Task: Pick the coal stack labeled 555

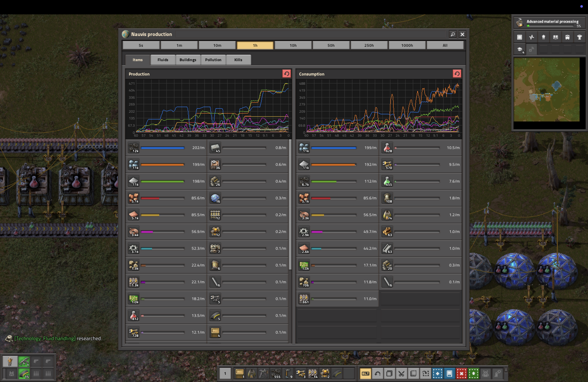Action: click(276, 373)
